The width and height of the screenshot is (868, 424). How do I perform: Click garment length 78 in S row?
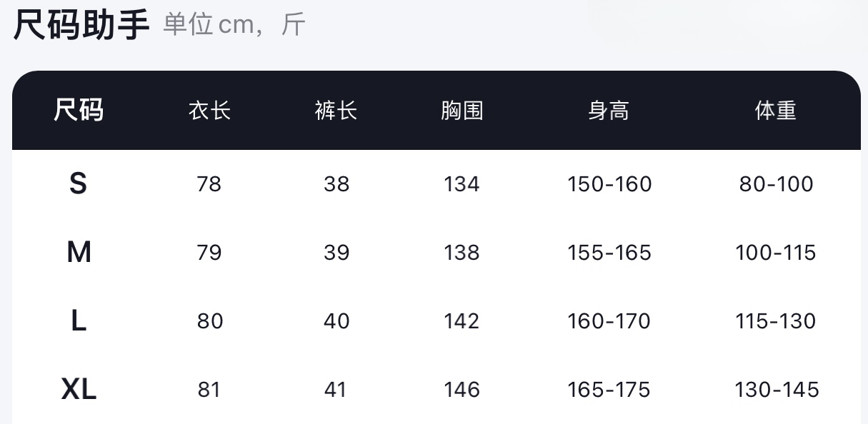click(209, 184)
